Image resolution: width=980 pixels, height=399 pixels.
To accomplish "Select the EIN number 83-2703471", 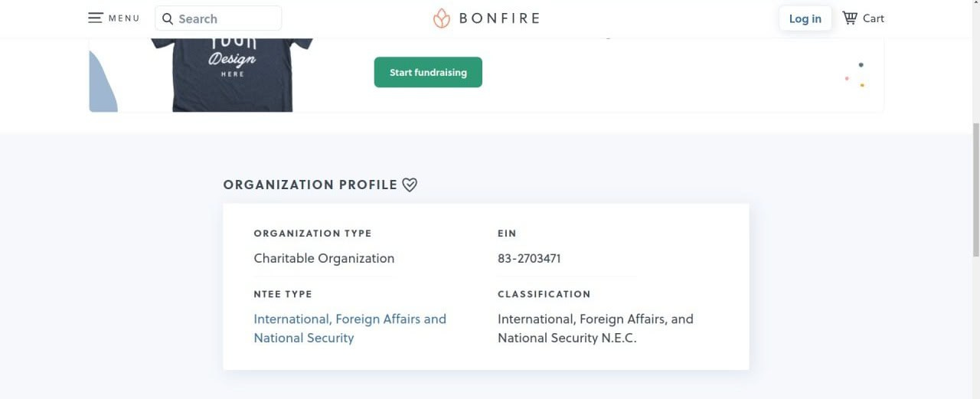I will coord(529,258).
